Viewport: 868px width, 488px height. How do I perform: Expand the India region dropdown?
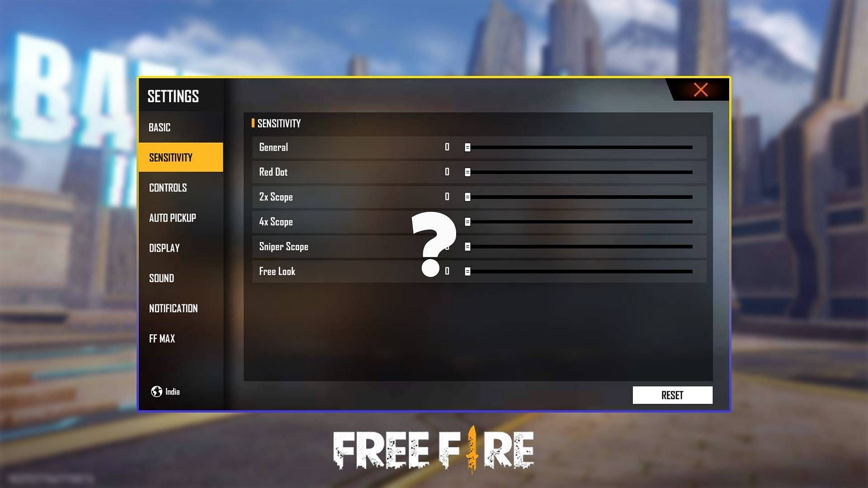click(166, 391)
